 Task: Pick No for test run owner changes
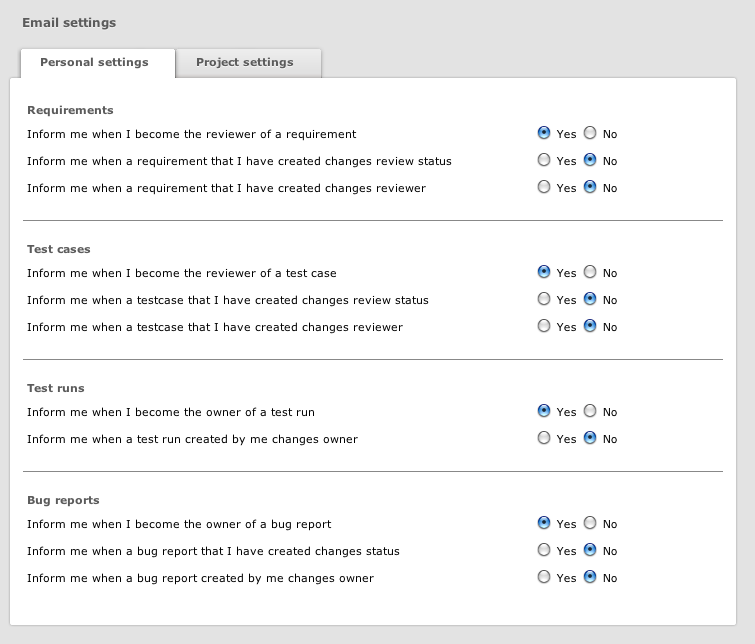coord(590,438)
